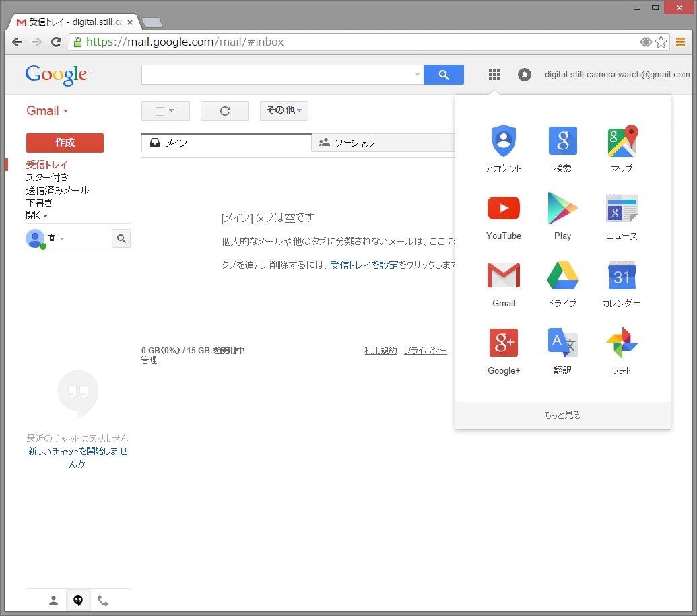This screenshot has height=616, width=697.
Task: Expand the select checkbox dropdown arrow
Action: tap(172, 110)
